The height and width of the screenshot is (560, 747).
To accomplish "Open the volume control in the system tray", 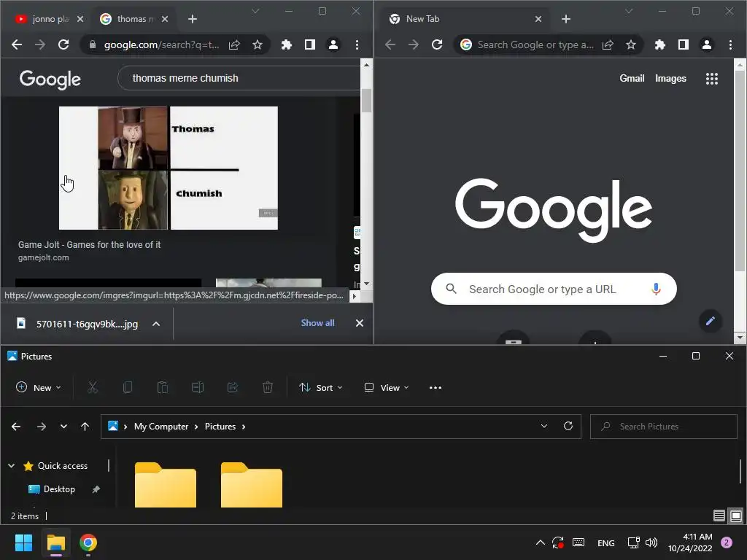I will click(651, 542).
